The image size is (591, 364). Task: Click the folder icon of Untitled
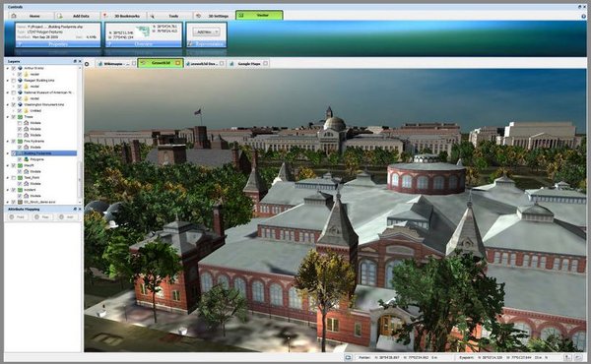tap(26, 110)
